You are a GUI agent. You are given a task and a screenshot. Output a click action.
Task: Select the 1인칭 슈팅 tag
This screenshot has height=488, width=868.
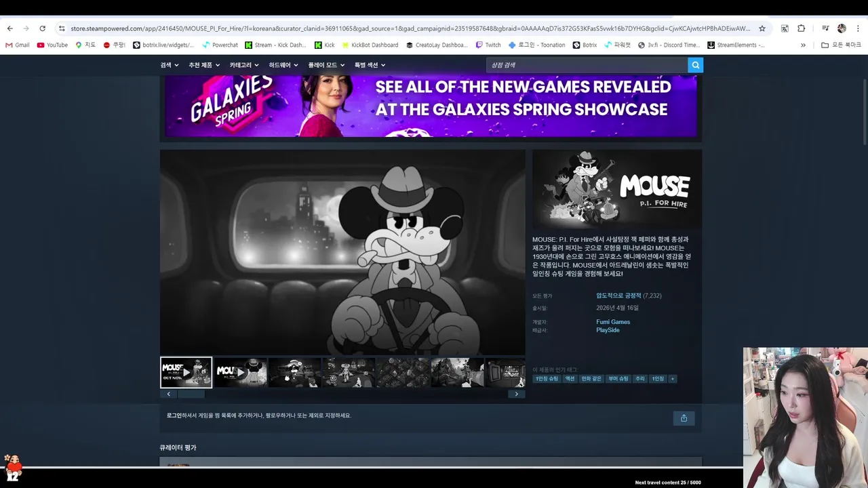coord(547,379)
